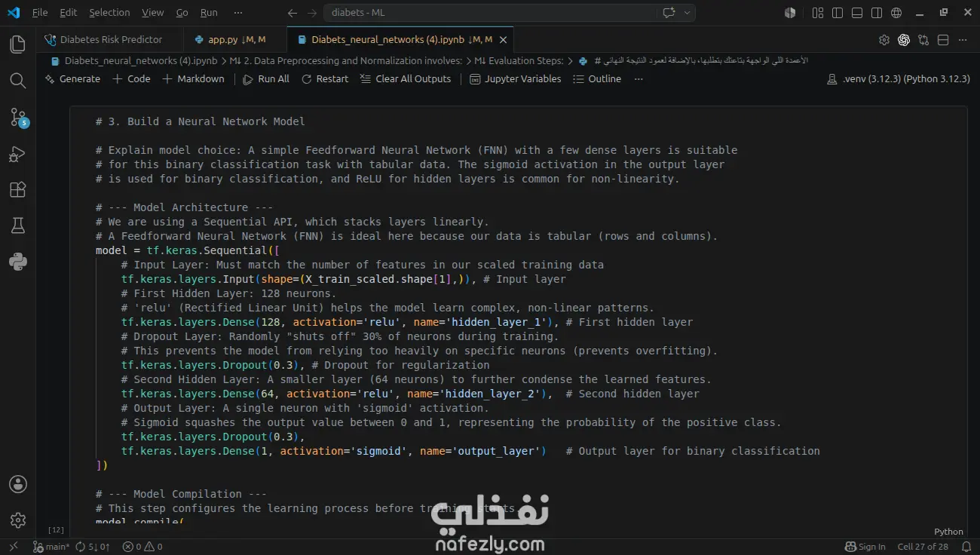The width and height of the screenshot is (980, 555).
Task: Click the globe icon in title bar
Action: pos(896,13)
